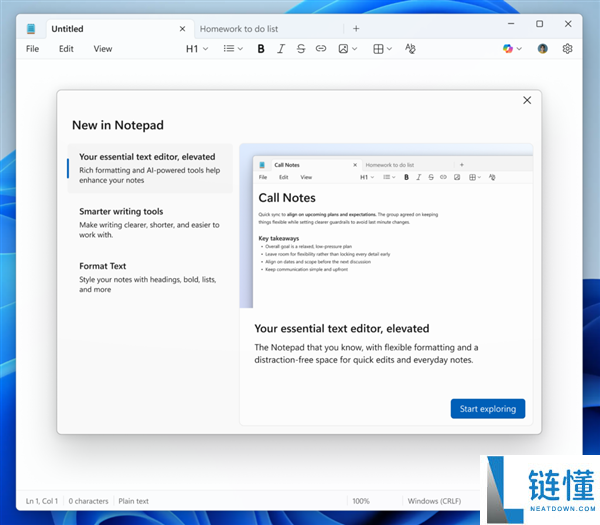600x525 pixels.
Task: Click the bulleted list icon
Action: click(229, 49)
